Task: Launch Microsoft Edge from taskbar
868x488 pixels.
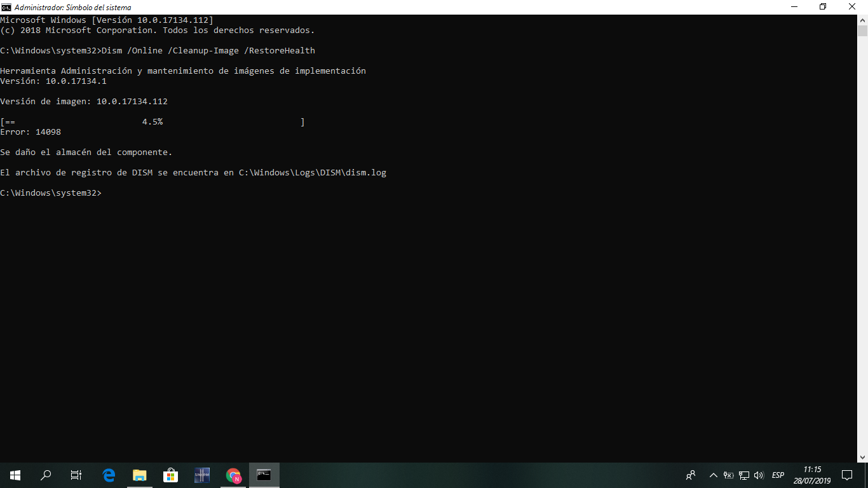Action: tap(109, 475)
